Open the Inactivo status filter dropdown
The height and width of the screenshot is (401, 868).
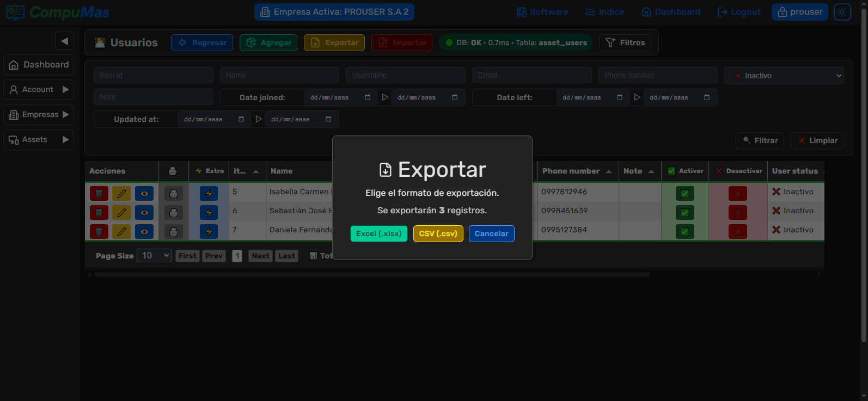784,76
